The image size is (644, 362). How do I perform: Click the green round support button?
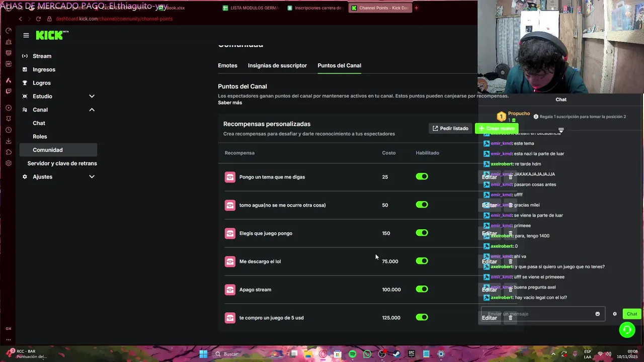(627, 330)
